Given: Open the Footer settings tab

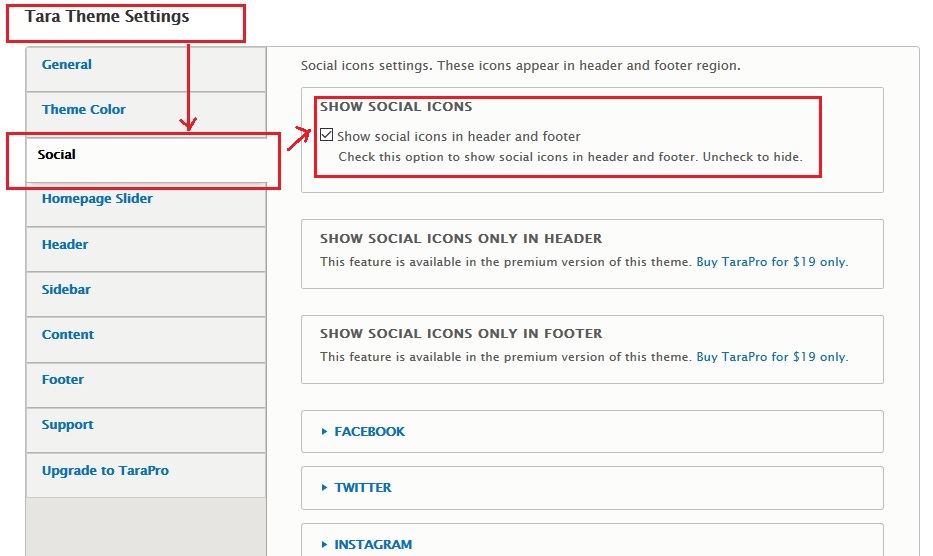Looking at the screenshot, I should [x=63, y=380].
